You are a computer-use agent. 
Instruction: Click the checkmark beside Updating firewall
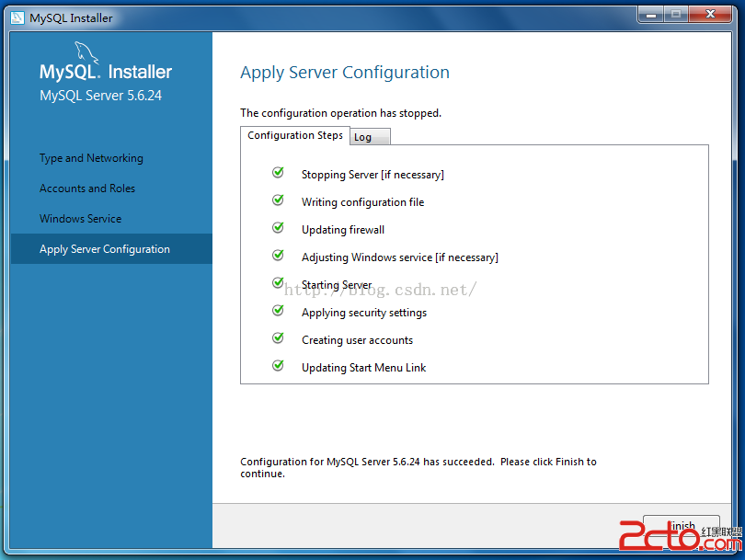278,227
